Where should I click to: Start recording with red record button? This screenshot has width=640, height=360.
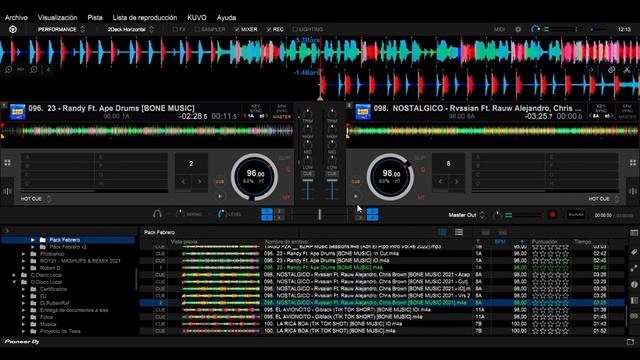(x=553, y=215)
